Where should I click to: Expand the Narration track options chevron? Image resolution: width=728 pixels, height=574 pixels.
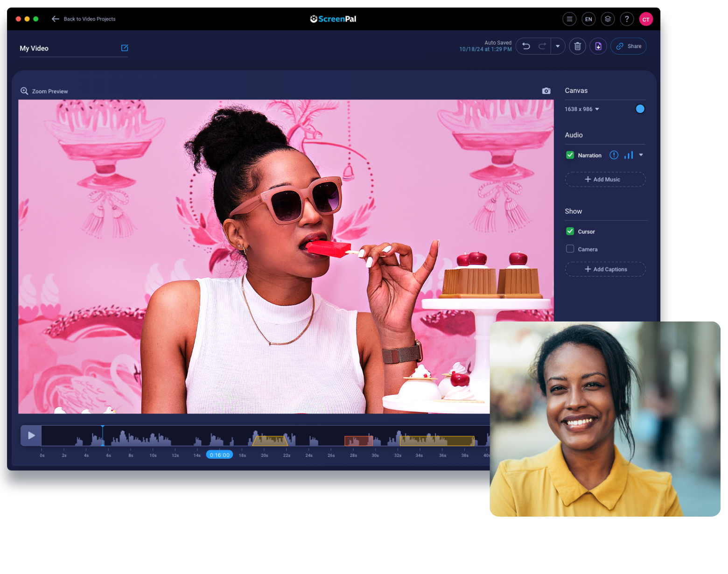point(641,155)
